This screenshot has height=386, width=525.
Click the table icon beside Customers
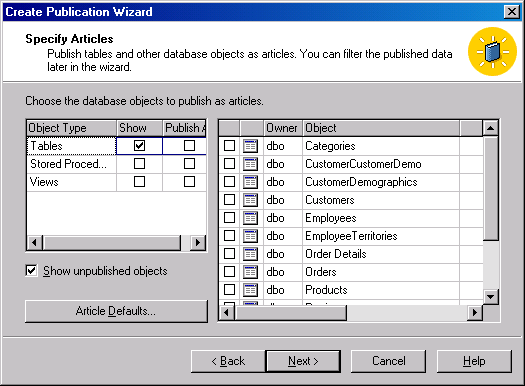pyautogui.click(x=250, y=200)
